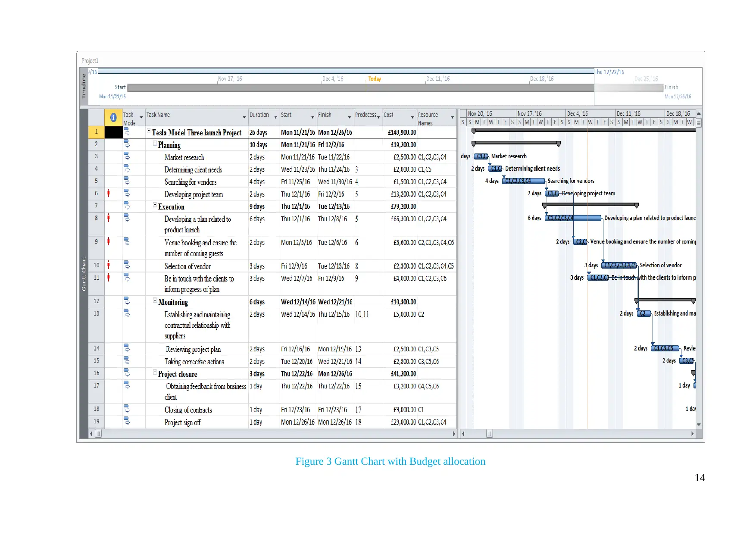Open the Task Mode column filter dropdown

tap(141, 117)
